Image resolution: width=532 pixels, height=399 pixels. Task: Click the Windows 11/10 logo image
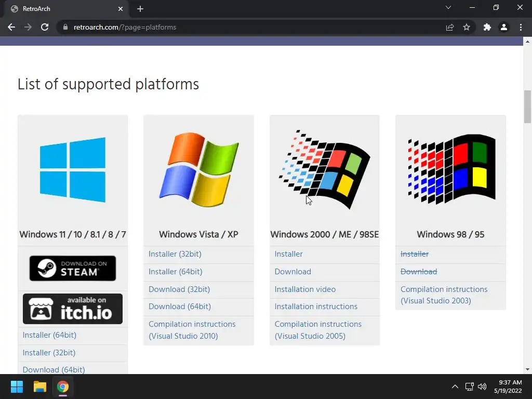[73, 170]
